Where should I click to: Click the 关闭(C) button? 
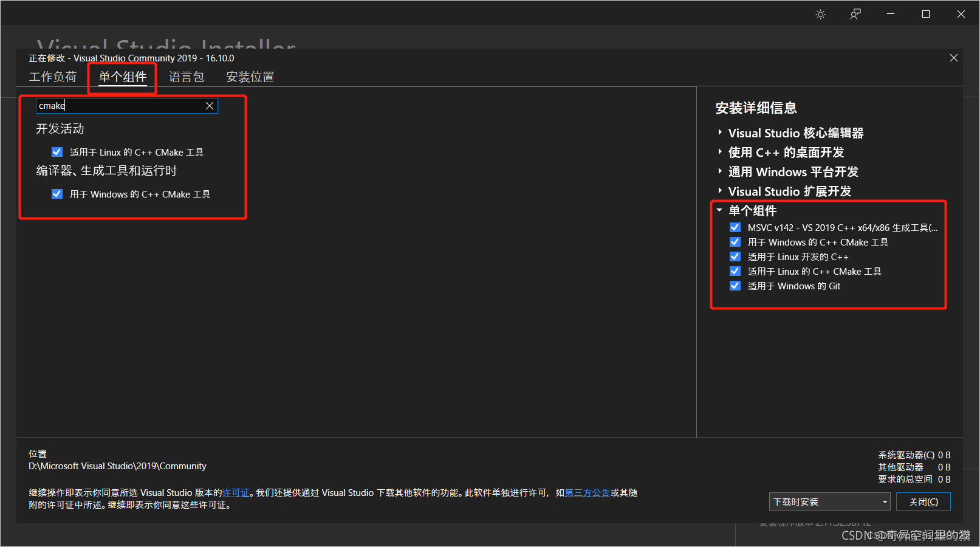(x=923, y=501)
